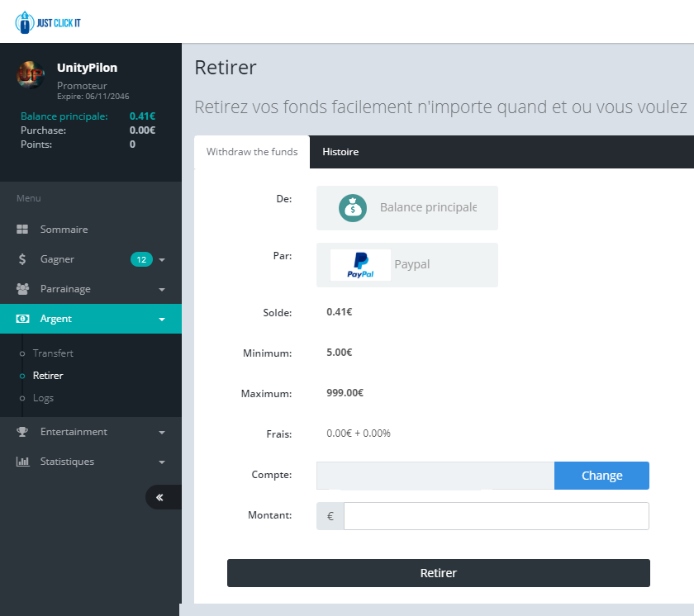Click the money bag balance icon
The width and height of the screenshot is (694, 616).
pyautogui.click(x=353, y=208)
